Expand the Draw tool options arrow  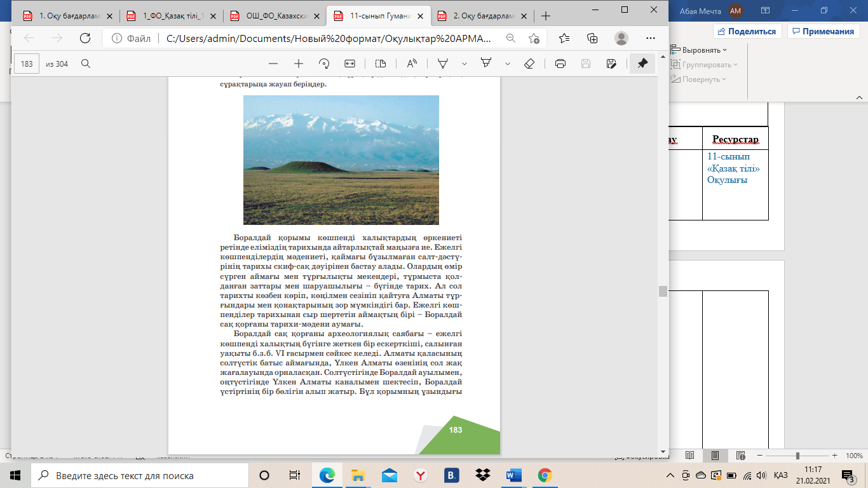pos(465,64)
